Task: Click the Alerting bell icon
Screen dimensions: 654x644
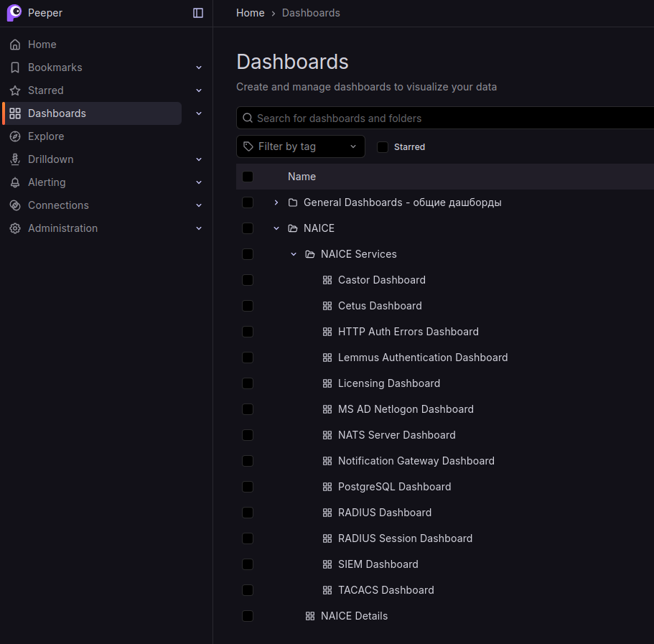Action: tap(15, 182)
